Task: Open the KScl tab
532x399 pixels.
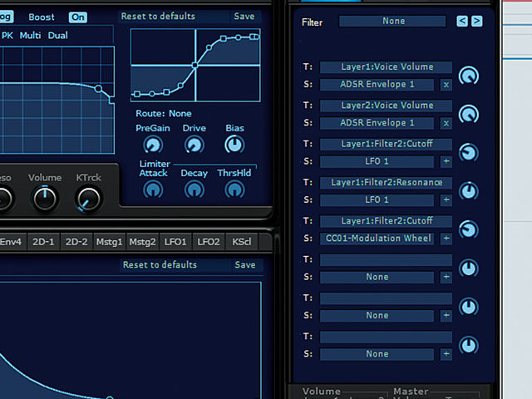Action: pyautogui.click(x=242, y=242)
